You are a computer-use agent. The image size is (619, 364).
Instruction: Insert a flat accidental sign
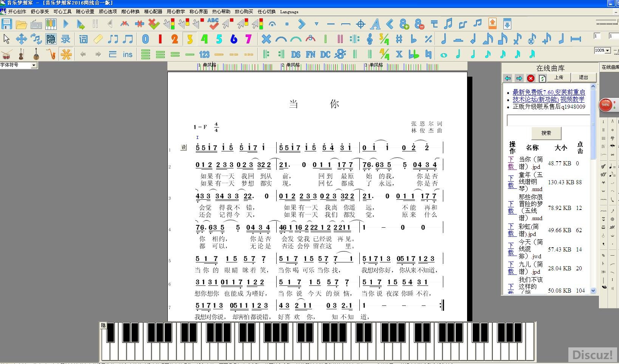pyautogui.click(x=413, y=39)
